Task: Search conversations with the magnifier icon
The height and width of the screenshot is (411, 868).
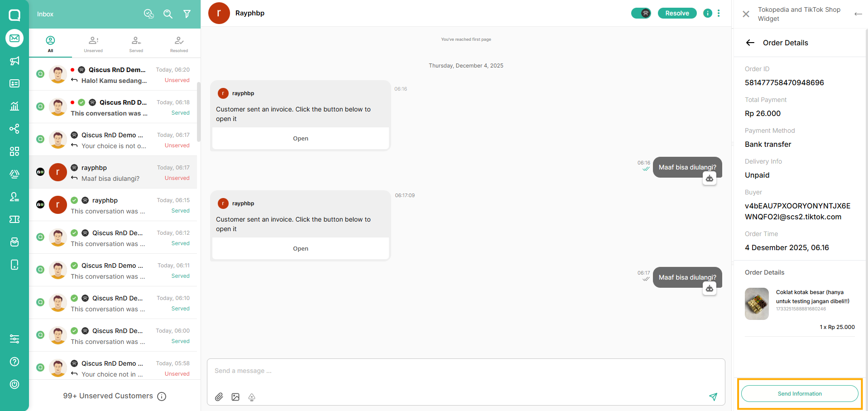Action: [x=168, y=14]
